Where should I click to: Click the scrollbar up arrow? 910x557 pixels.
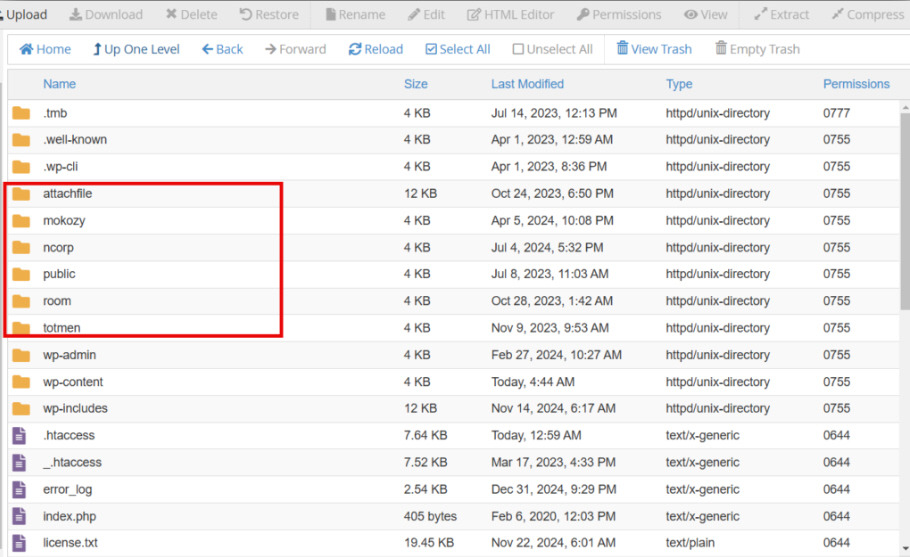905,108
